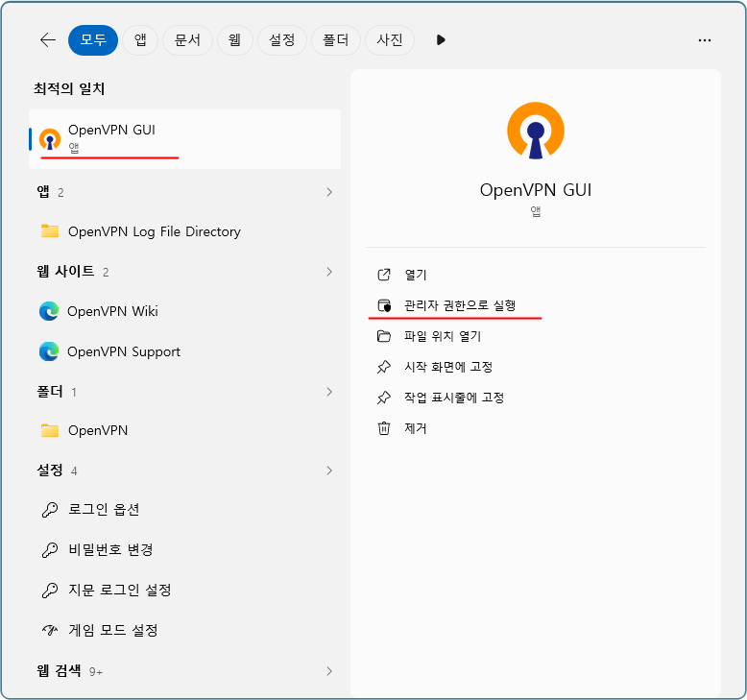Click the folder icon by 파일 위치 열기
This screenshot has width=747, height=700.
[x=384, y=336]
